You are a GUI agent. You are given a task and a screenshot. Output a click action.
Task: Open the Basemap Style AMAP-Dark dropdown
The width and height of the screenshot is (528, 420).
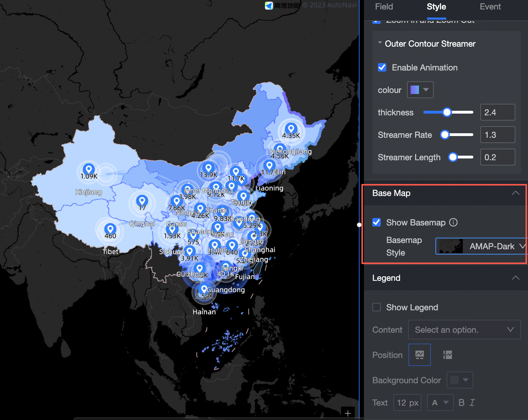(x=481, y=246)
